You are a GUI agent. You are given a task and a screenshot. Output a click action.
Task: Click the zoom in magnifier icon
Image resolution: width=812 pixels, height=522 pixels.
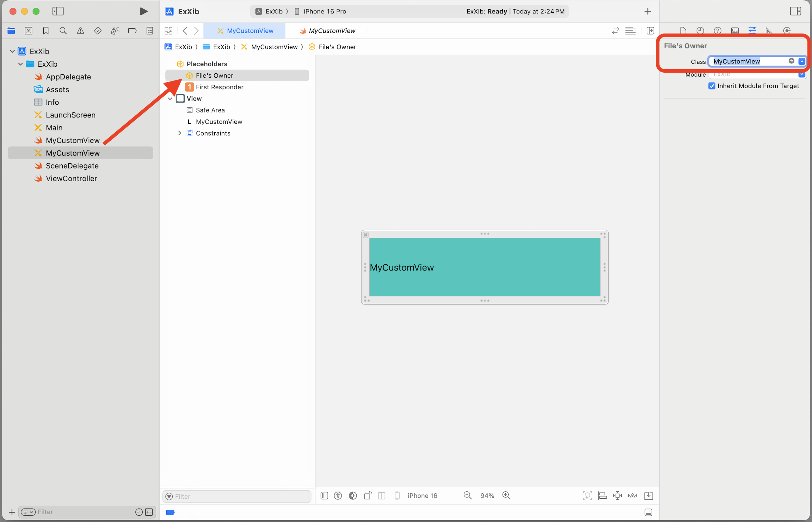click(x=506, y=496)
